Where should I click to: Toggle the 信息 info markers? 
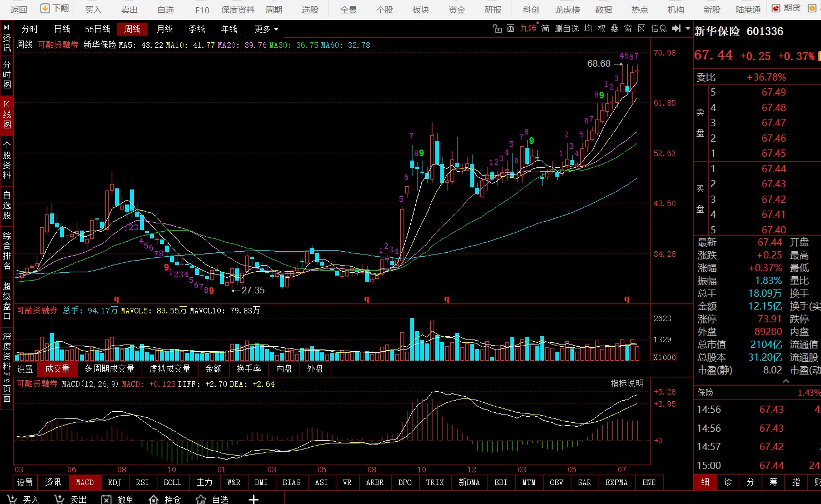click(659, 29)
